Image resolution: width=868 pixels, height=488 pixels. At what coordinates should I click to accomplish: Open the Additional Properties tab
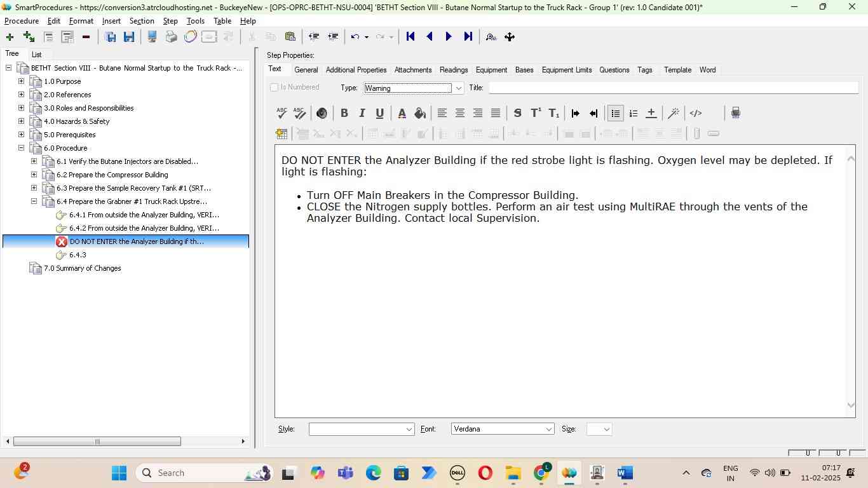tap(356, 70)
